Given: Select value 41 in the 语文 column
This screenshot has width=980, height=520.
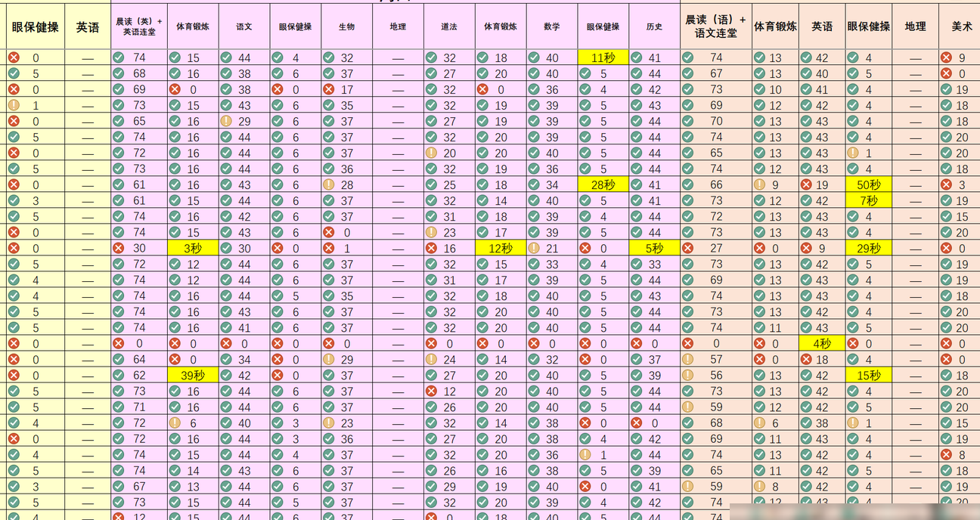Looking at the screenshot, I should [244, 327].
